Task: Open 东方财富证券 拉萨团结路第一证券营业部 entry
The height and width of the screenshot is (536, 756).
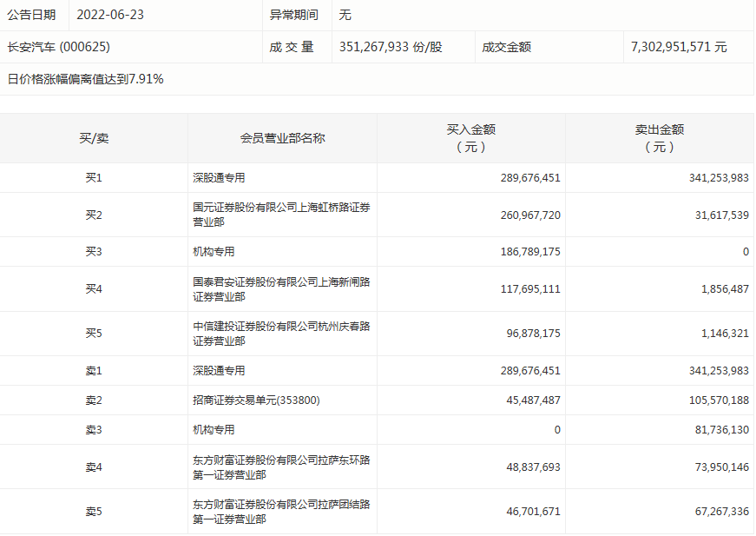Action: coord(281,512)
